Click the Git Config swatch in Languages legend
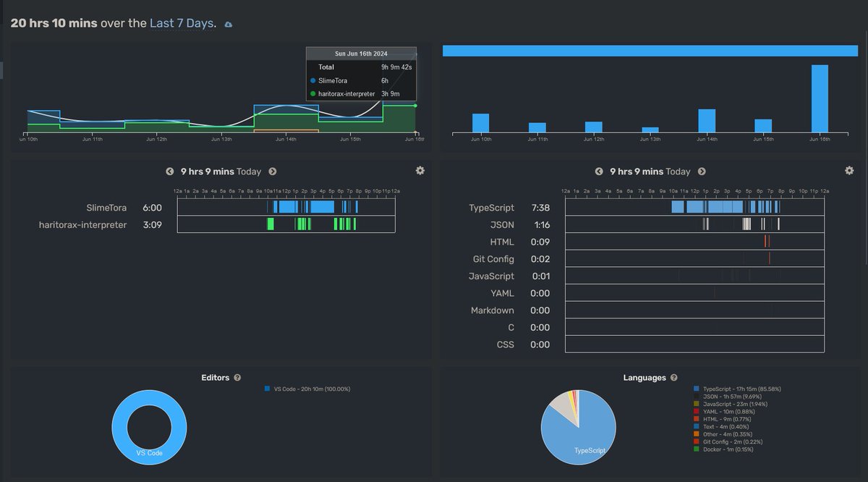This screenshot has width=868, height=482. pyautogui.click(x=697, y=441)
